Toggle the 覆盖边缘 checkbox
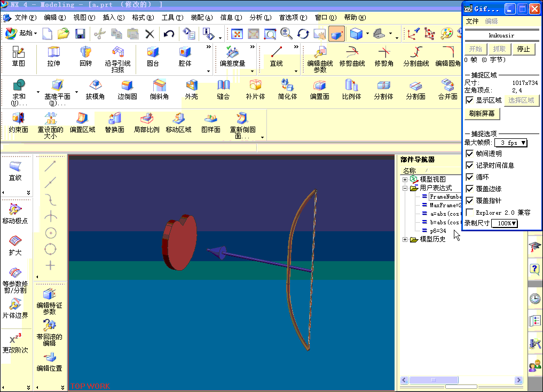 469,189
